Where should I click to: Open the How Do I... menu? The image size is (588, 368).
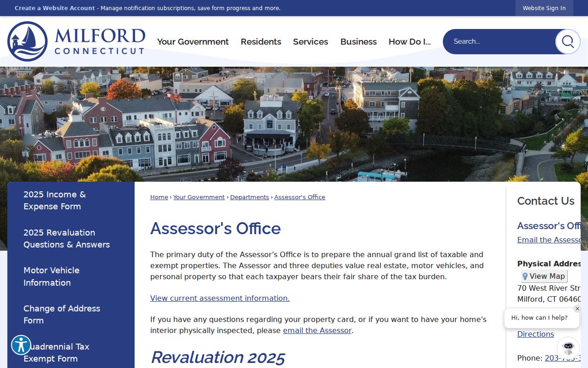(410, 41)
